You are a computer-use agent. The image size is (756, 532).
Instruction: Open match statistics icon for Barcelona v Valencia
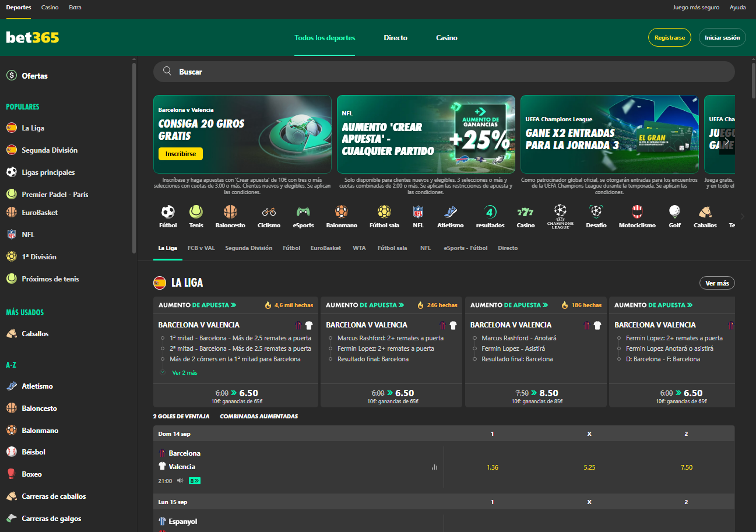pos(434,467)
